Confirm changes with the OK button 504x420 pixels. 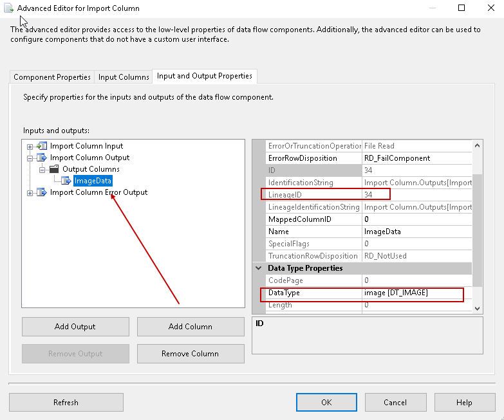click(x=326, y=403)
